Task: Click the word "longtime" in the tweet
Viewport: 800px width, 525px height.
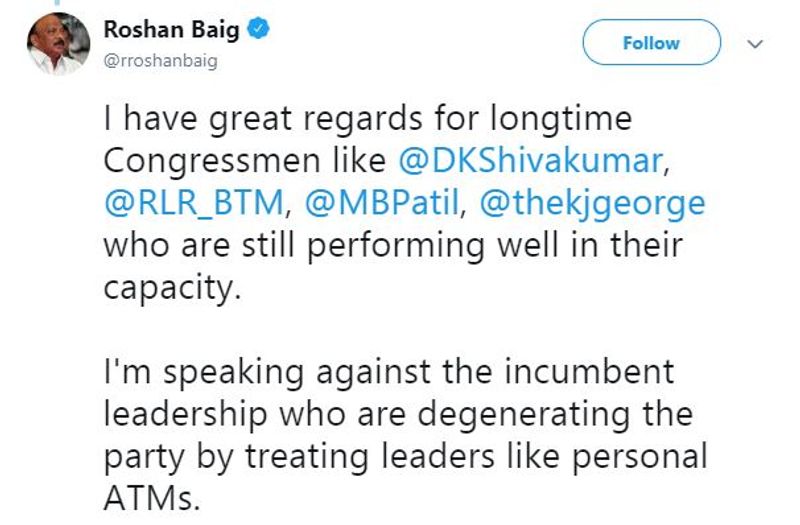Action: point(561,119)
